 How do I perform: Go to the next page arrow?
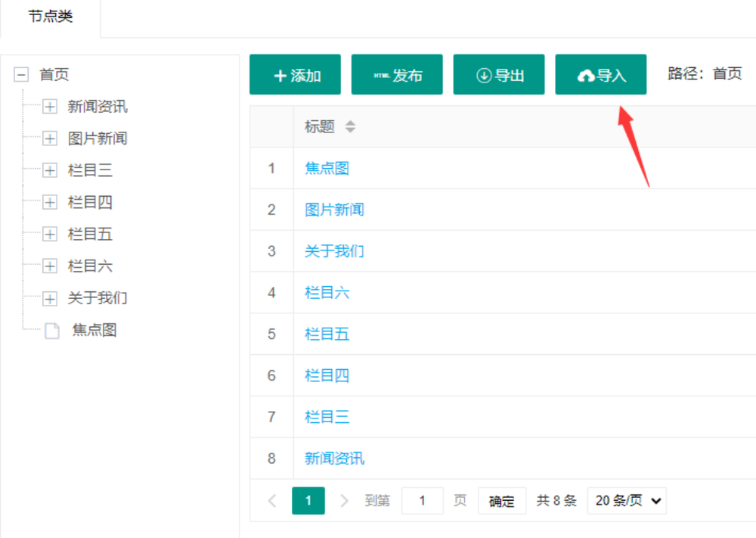click(x=344, y=500)
